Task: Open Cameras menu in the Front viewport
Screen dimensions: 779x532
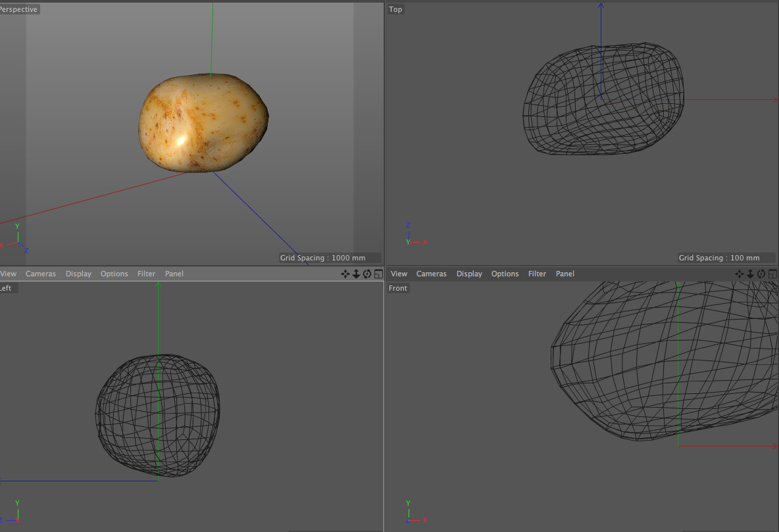Action: coord(432,274)
